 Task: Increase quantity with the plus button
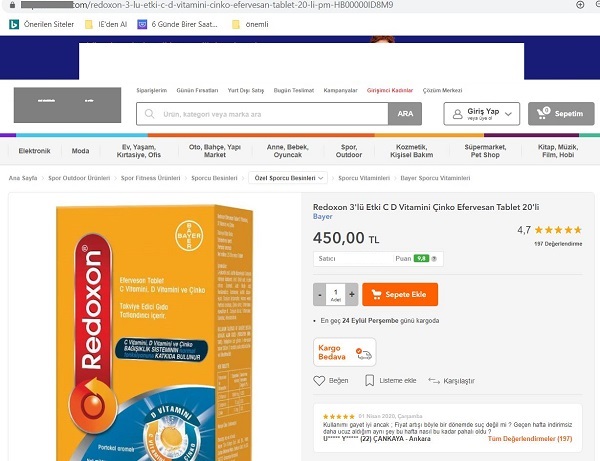click(352, 294)
